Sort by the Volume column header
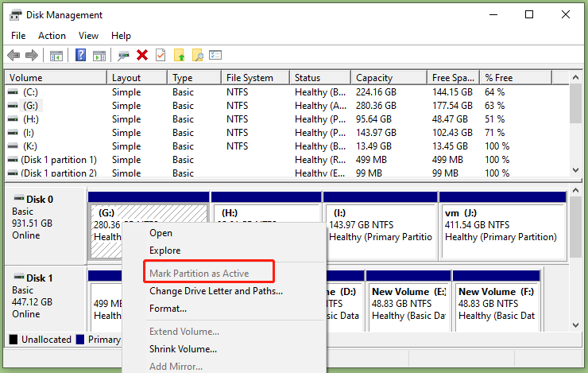The image size is (588, 373). click(x=56, y=78)
